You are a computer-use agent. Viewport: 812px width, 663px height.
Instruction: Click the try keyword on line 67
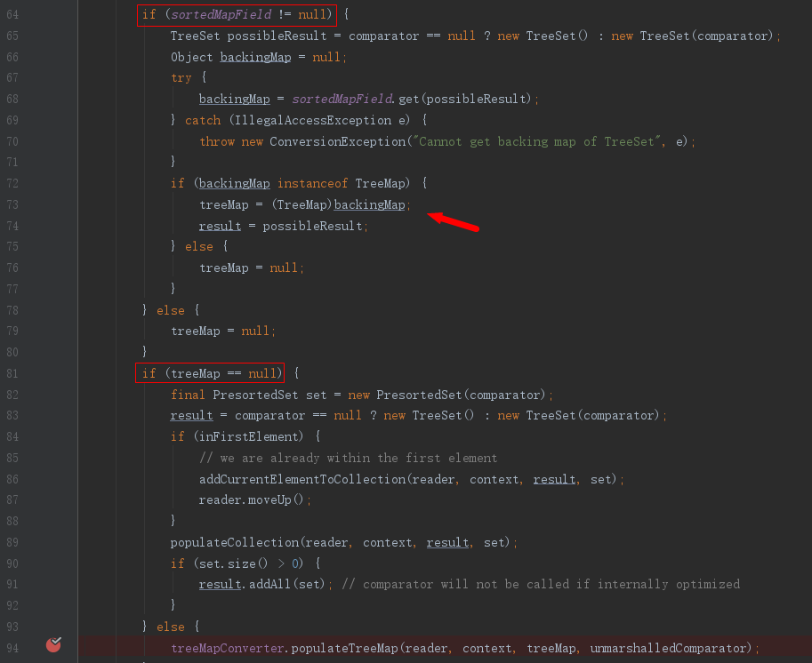click(181, 78)
